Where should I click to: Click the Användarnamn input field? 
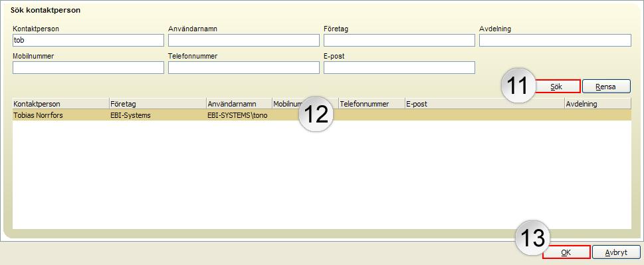(244, 41)
